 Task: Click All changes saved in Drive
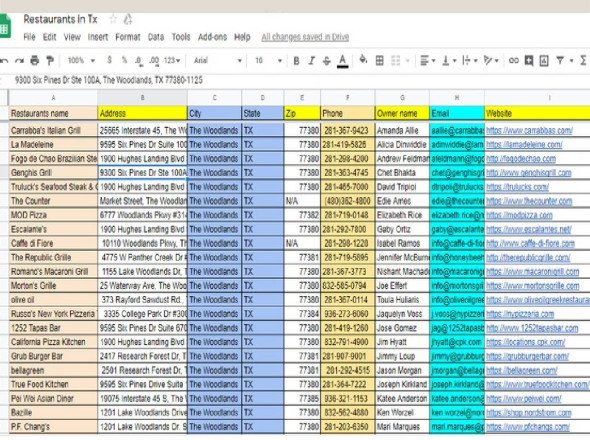click(305, 37)
